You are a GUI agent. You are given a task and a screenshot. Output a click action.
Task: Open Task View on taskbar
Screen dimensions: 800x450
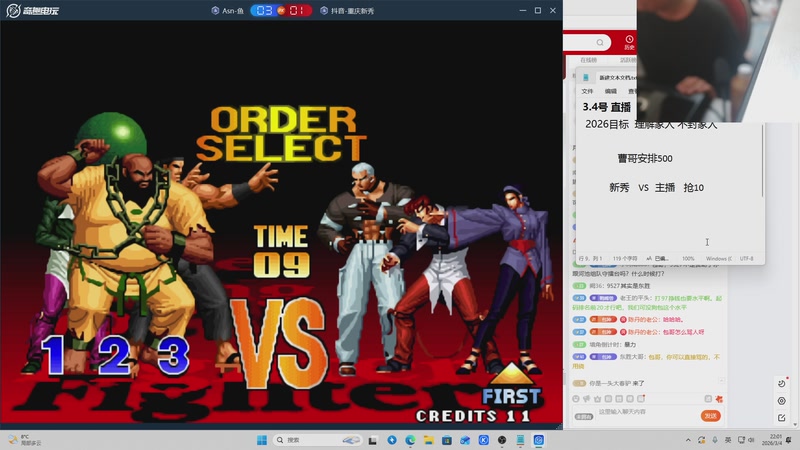tap(373, 440)
